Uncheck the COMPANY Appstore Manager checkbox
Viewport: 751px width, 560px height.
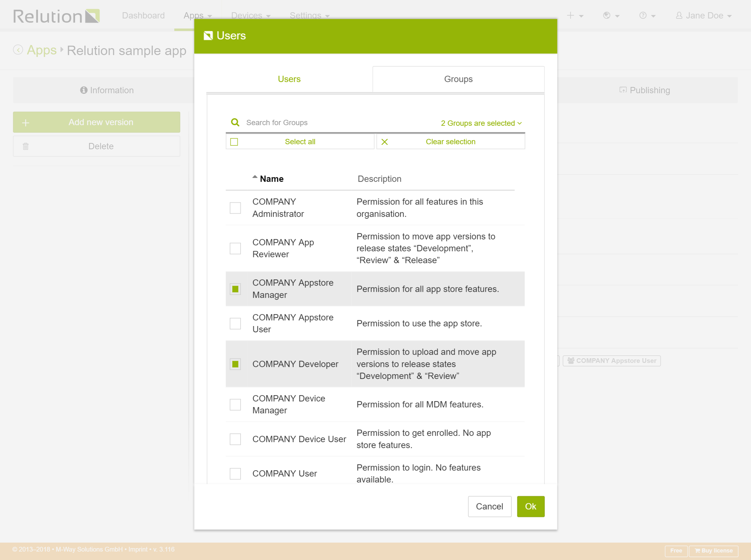point(235,289)
